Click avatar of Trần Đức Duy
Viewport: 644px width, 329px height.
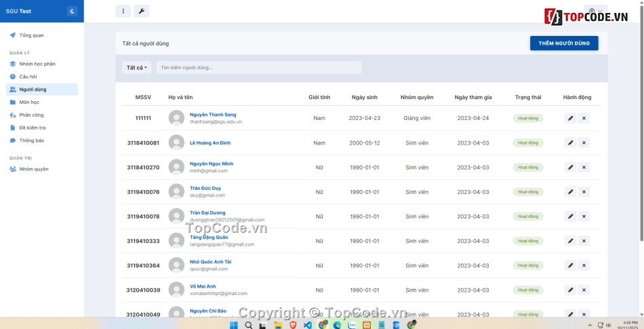click(176, 191)
